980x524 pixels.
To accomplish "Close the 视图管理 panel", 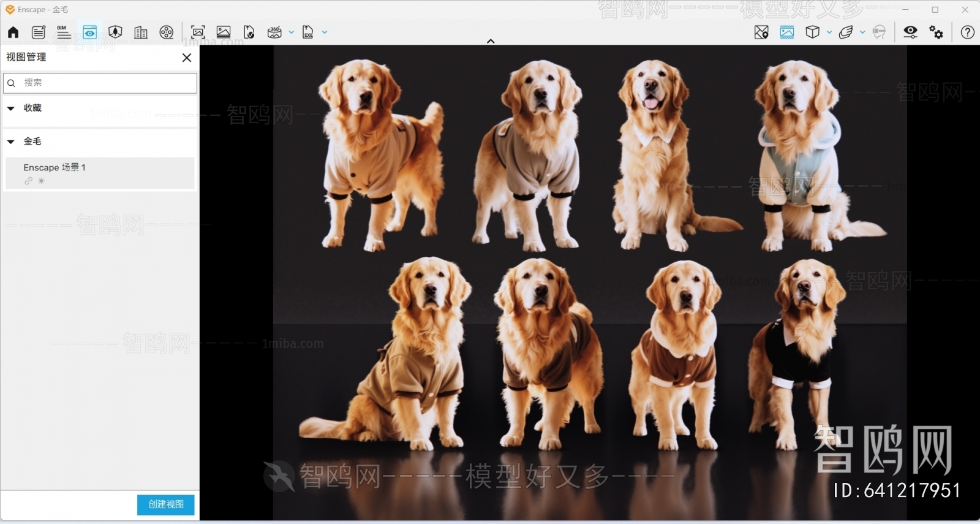I will [187, 58].
